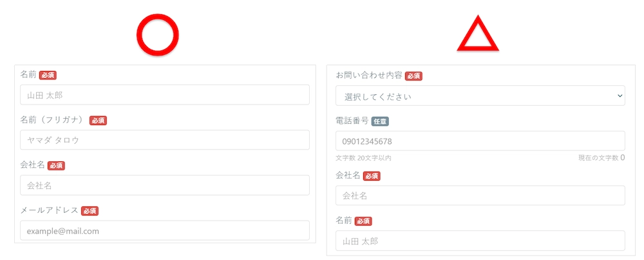
Task: Click 必須 badge next to お問い合わせ内容
Action: click(413, 76)
